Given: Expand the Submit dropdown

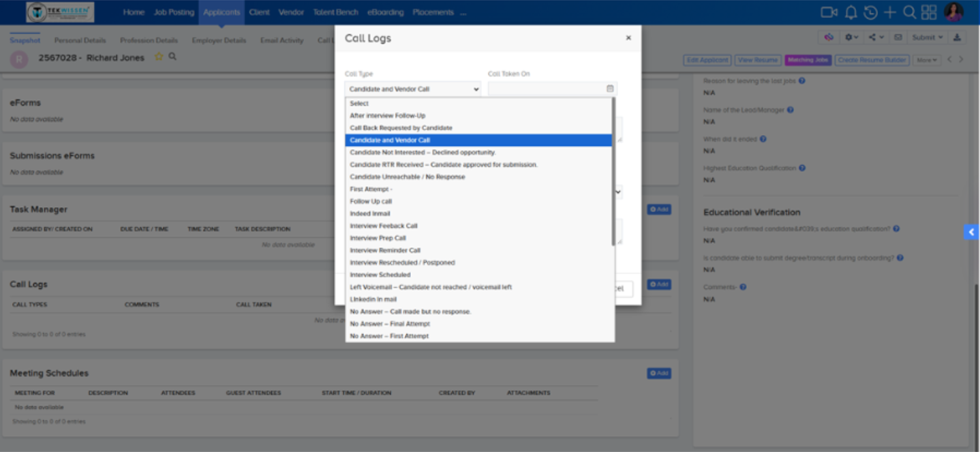Looking at the screenshot, I should (928, 37).
